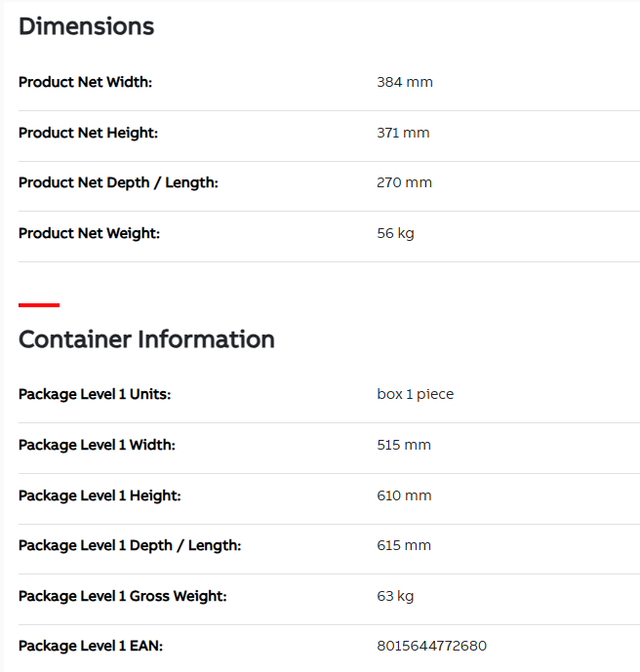Click the 270 mm depth value

coord(404,182)
